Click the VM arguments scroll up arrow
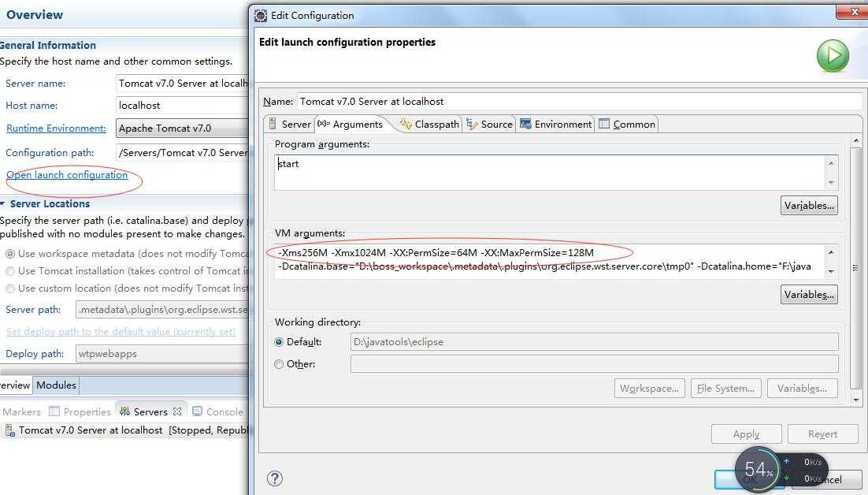This screenshot has width=868, height=495. tap(831, 252)
